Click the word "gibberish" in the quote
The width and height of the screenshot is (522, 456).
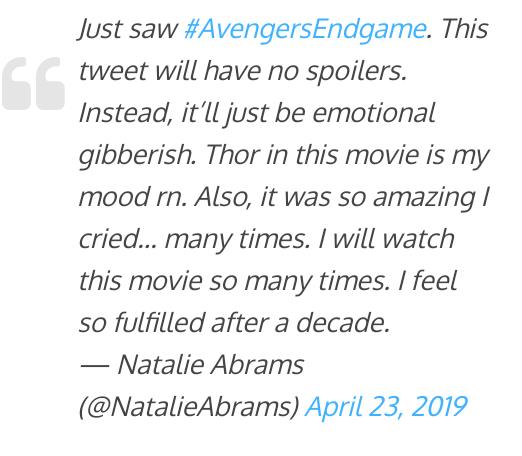click(136, 155)
